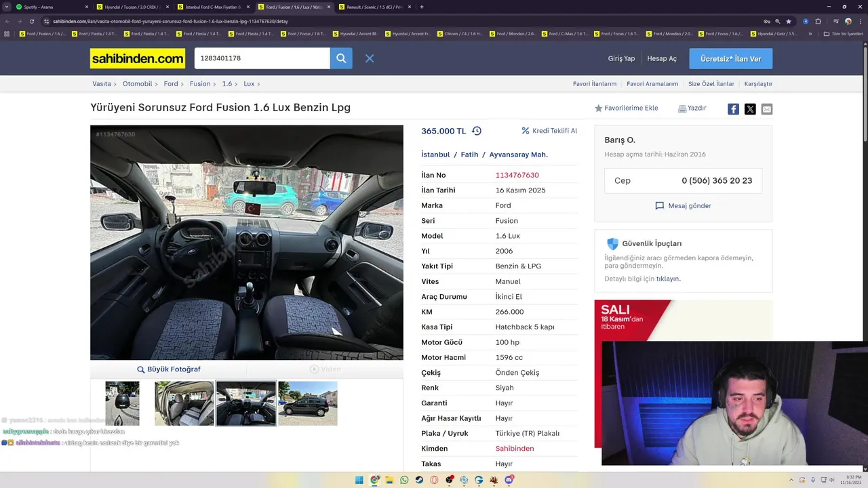Open browser extensions puzzle icon
Viewport: 868px width, 488px height.
[818, 21]
